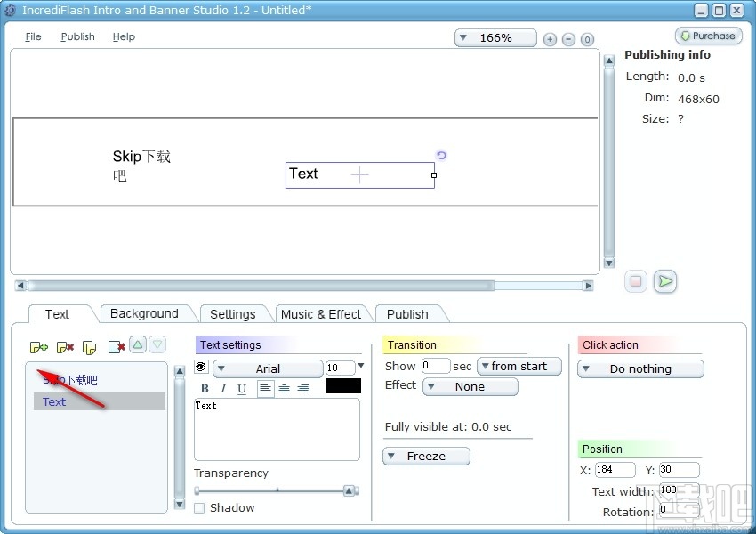Image resolution: width=756 pixels, height=534 pixels.
Task: Open the 'from start' timing dropdown
Action: (519, 367)
